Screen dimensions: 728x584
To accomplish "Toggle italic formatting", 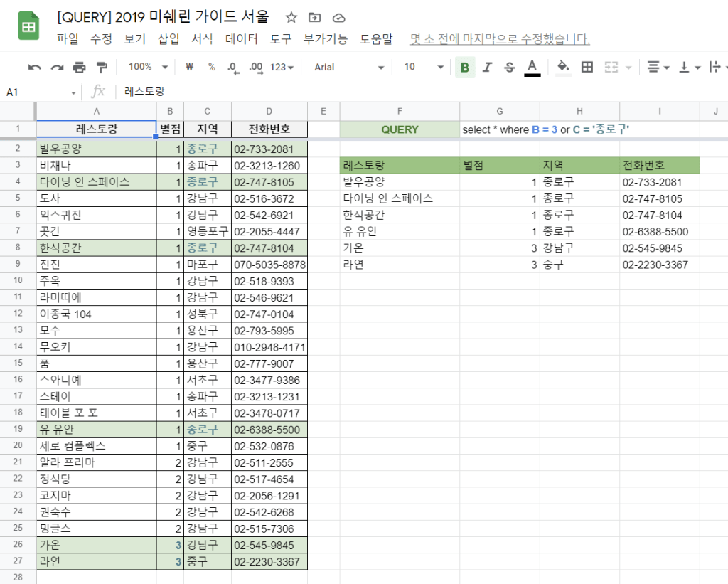I will click(487, 67).
